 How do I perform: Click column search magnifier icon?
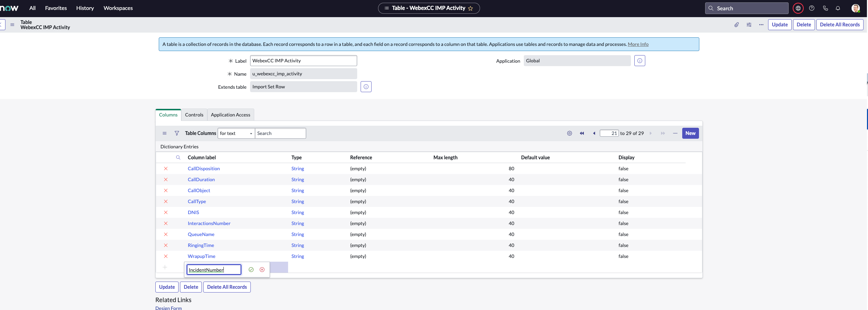tap(178, 158)
